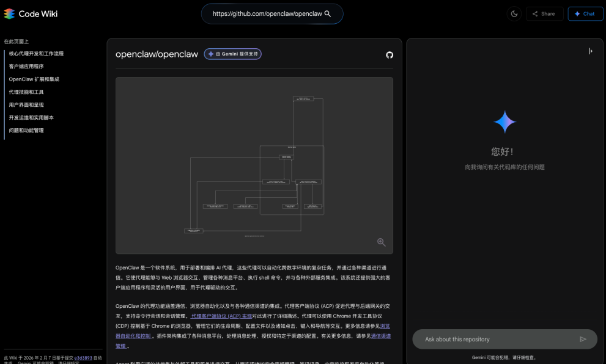The height and width of the screenshot is (364, 606).
Task: Select OpenClaw 扩展和集成 in sidebar
Action: (34, 79)
